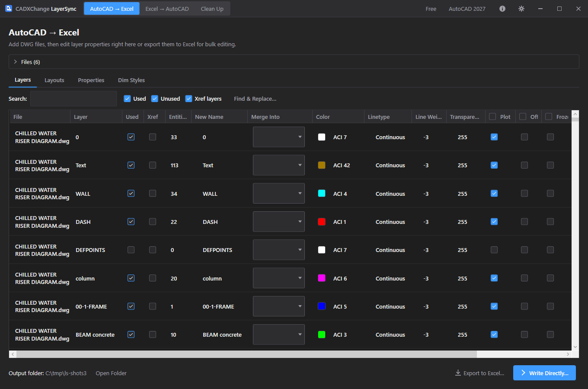
Task: Click the output folder path C:\tmp\ls-shots3
Action: point(66,373)
